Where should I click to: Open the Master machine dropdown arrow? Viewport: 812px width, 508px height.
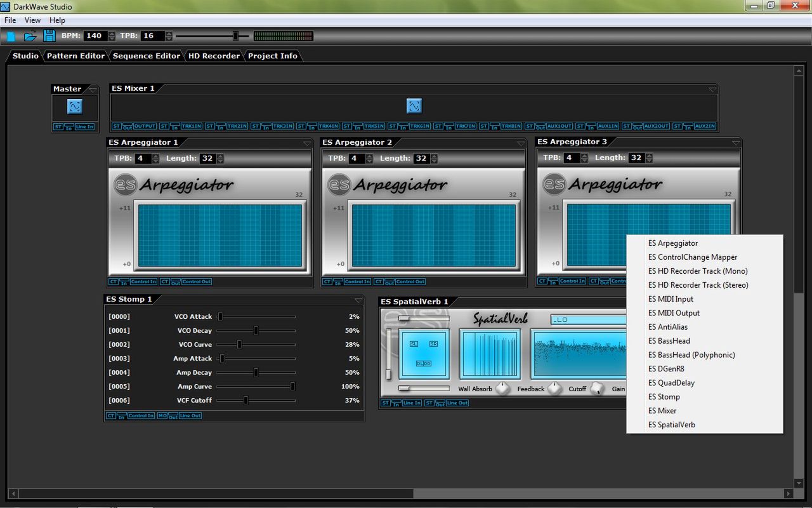click(93, 90)
